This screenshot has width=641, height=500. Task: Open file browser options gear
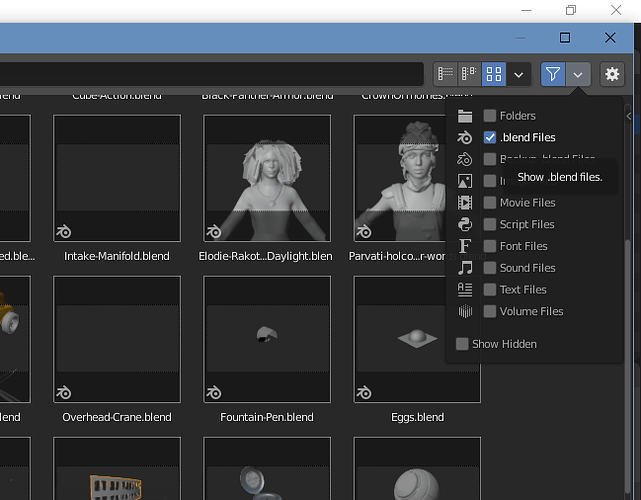[x=612, y=74]
